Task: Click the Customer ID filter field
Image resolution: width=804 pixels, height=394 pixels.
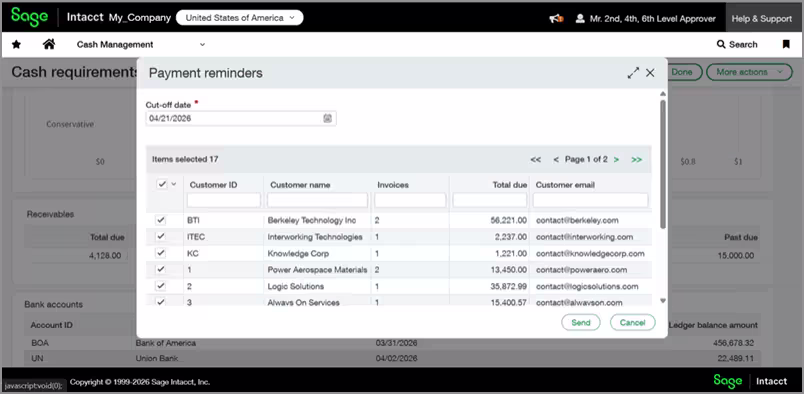Action: 224,200
